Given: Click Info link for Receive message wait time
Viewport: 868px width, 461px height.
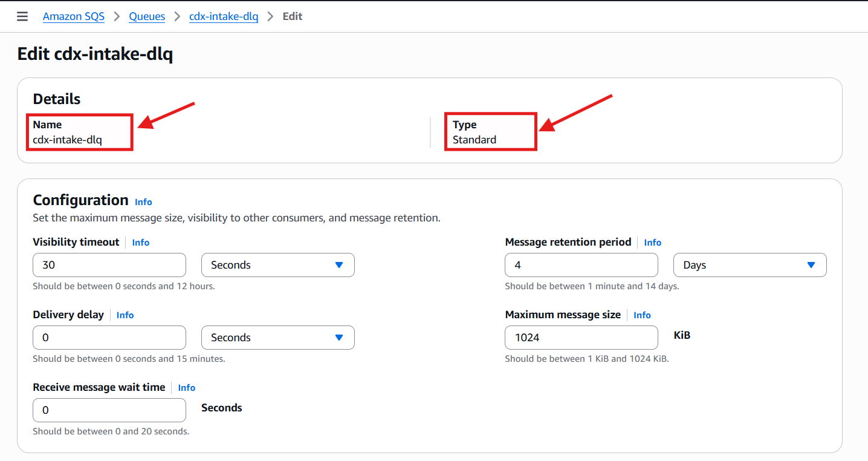Looking at the screenshot, I should coord(186,388).
